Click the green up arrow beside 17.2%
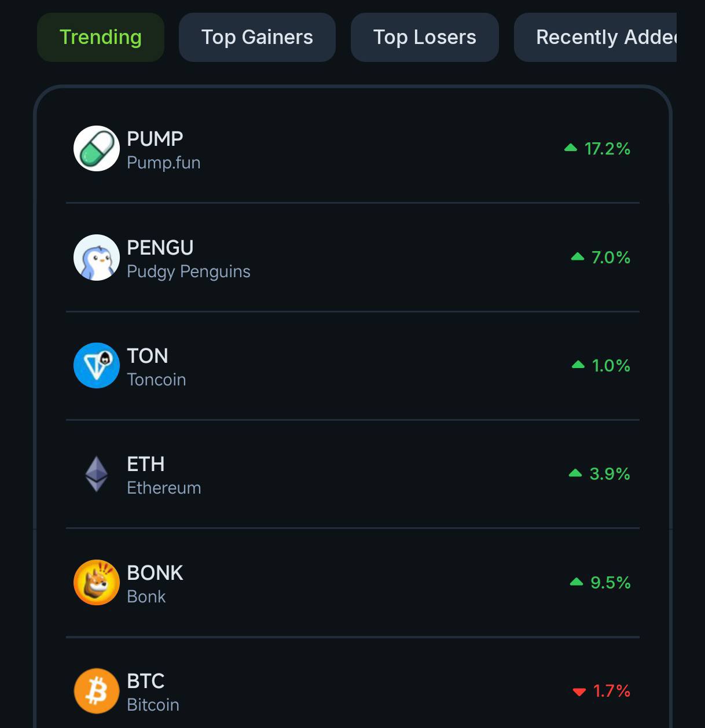 click(571, 148)
